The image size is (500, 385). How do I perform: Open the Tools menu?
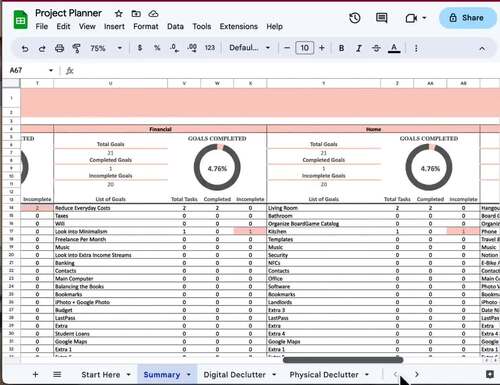(202, 26)
